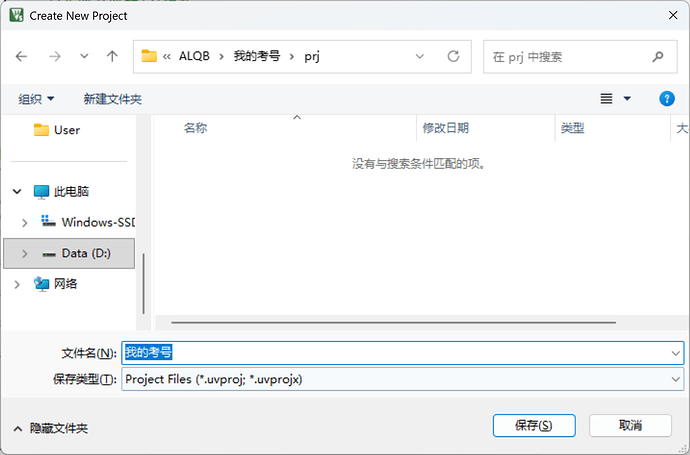Select 此电脑 in navigation pane
The height and width of the screenshot is (455, 690).
coord(62,191)
